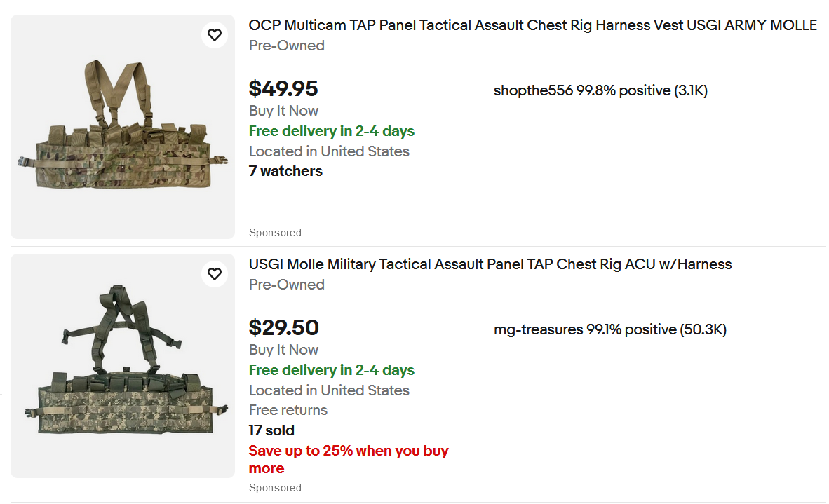
Task: Open the OCP Multicam TAP Panel listing title
Action: 532,26
